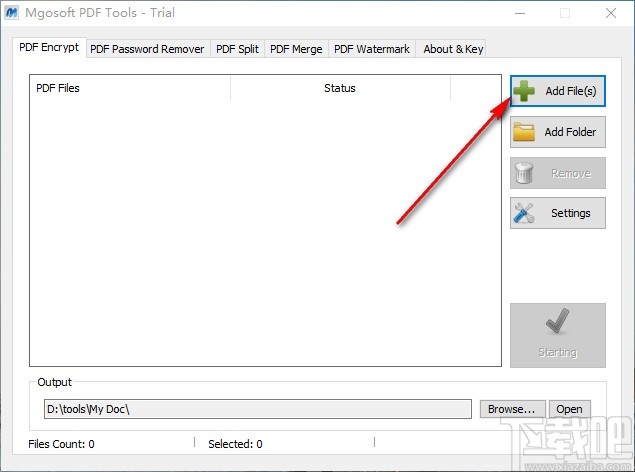Click the output path field D:\tools\My Doc\

coord(258,409)
